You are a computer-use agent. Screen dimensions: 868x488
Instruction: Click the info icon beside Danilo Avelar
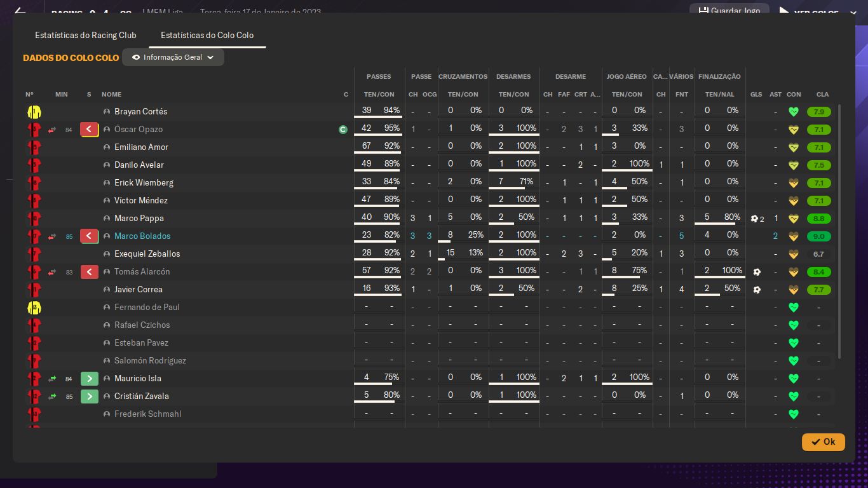[107, 165]
